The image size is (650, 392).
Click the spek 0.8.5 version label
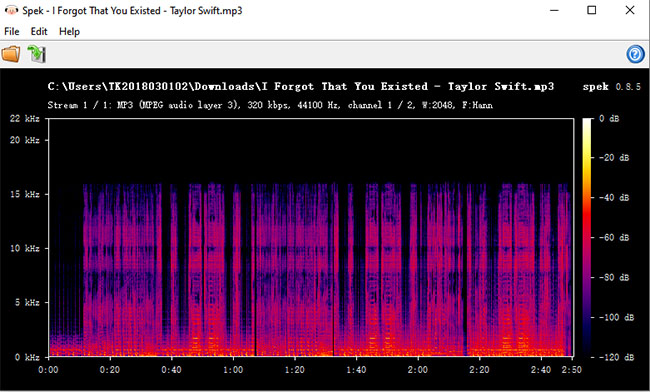tap(611, 87)
